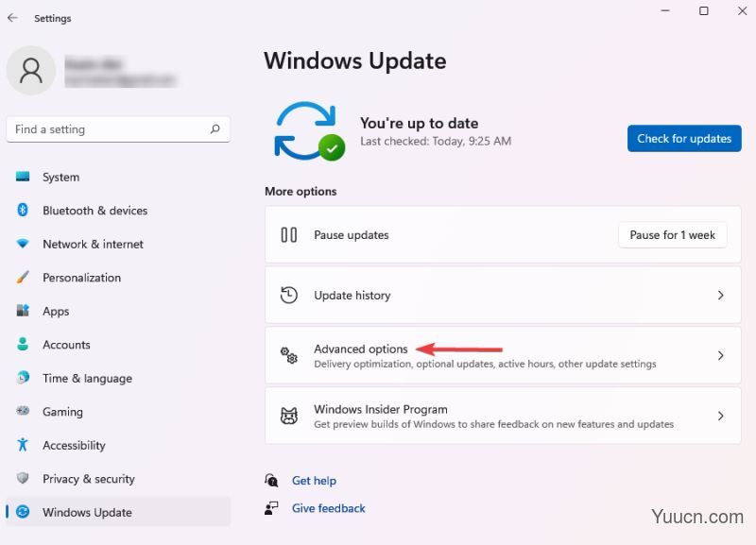Click the Personalization paintbrush icon

point(22,277)
